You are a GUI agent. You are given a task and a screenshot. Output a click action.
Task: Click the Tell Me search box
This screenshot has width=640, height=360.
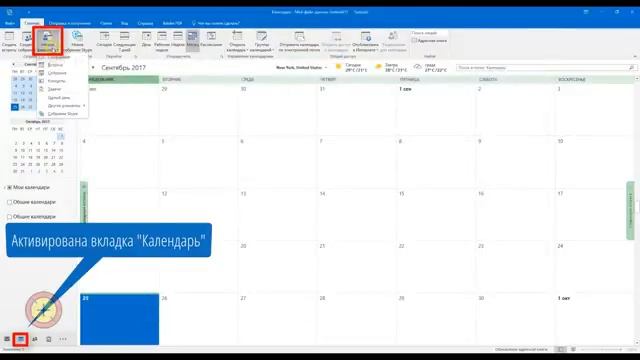(216, 23)
